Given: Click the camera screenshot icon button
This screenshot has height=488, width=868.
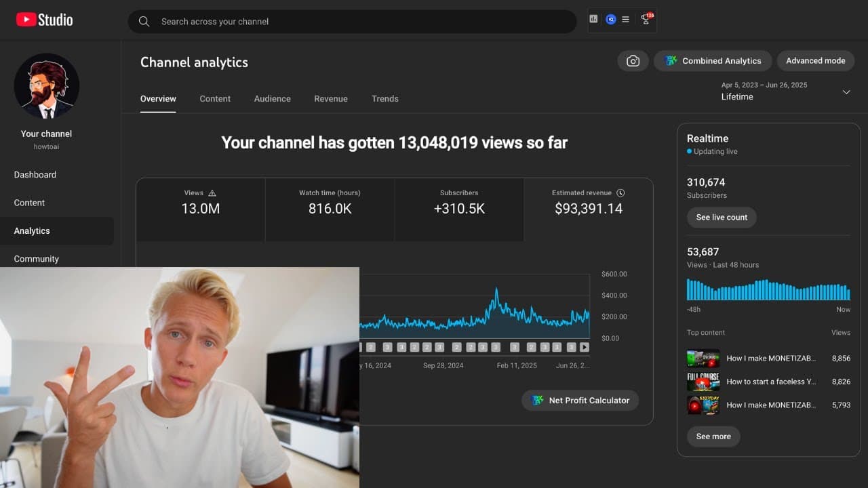Looking at the screenshot, I should (633, 61).
